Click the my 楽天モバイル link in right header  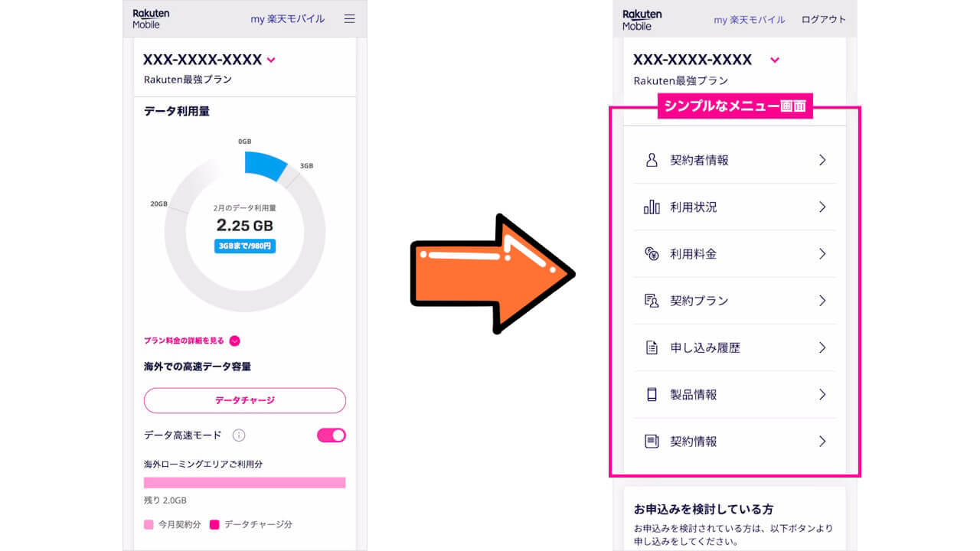(x=750, y=20)
